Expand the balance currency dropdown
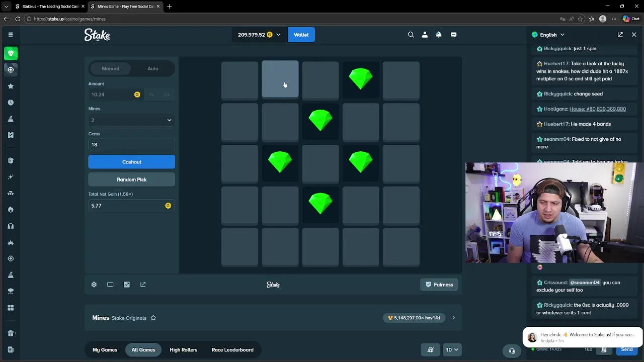Screen dimensions: 644x362 tap(278, 35)
